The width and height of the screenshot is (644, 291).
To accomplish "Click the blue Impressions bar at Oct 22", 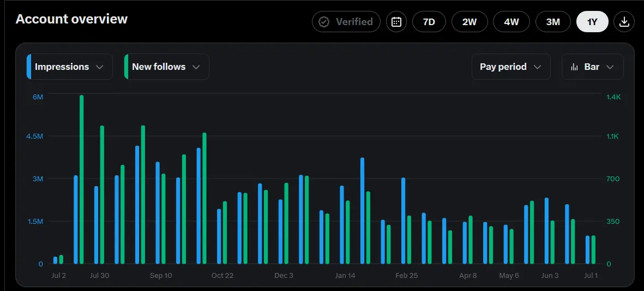I will pyautogui.click(x=219, y=236).
